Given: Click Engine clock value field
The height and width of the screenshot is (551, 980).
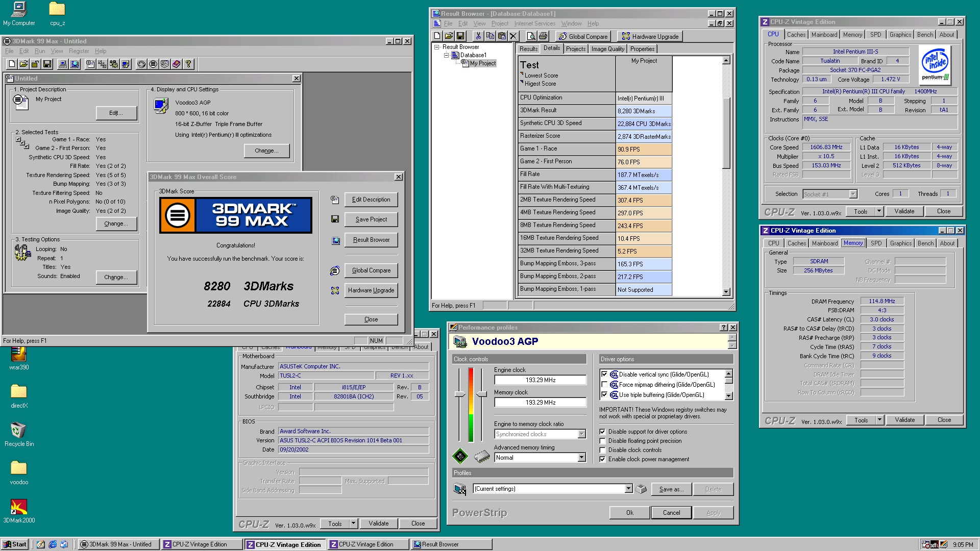Looking at the screenshot, I should (540, 380).
